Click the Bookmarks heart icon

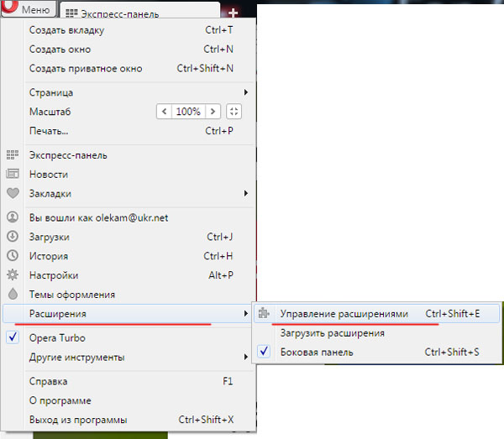pos(13,194)
